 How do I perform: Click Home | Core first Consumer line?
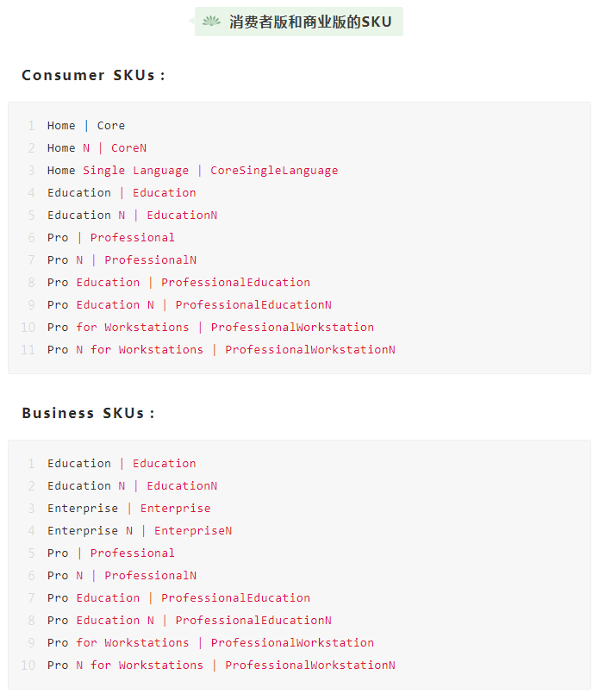(x=86, y=126)
